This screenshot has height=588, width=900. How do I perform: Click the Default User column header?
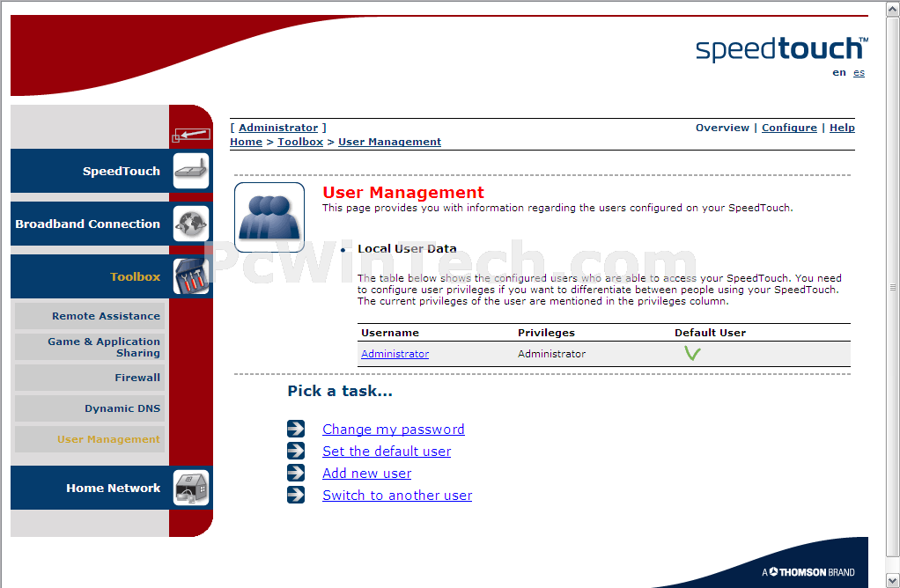710,333
